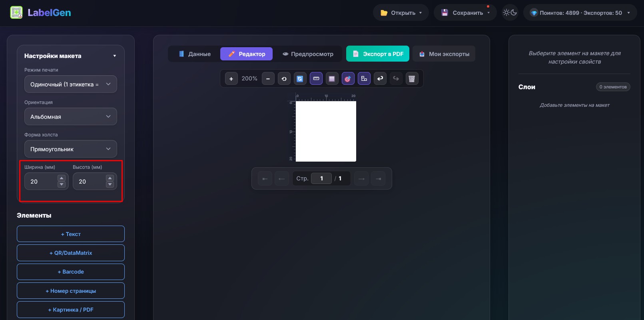Viewport: 644px width, 320px height.
Task: Click the Высота (мм) input field
Action: point(95,181)
